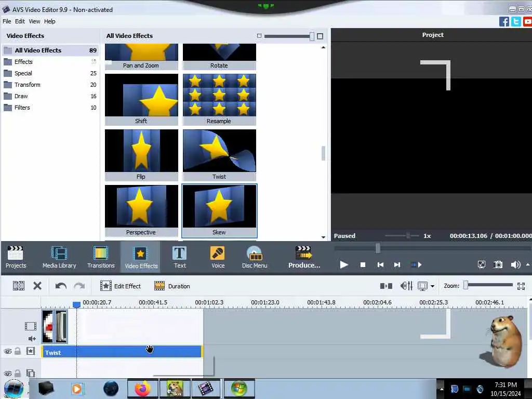This screenshot has width=532, height=399.
Task: Select the Video Effects button
Action: [141, 257]
